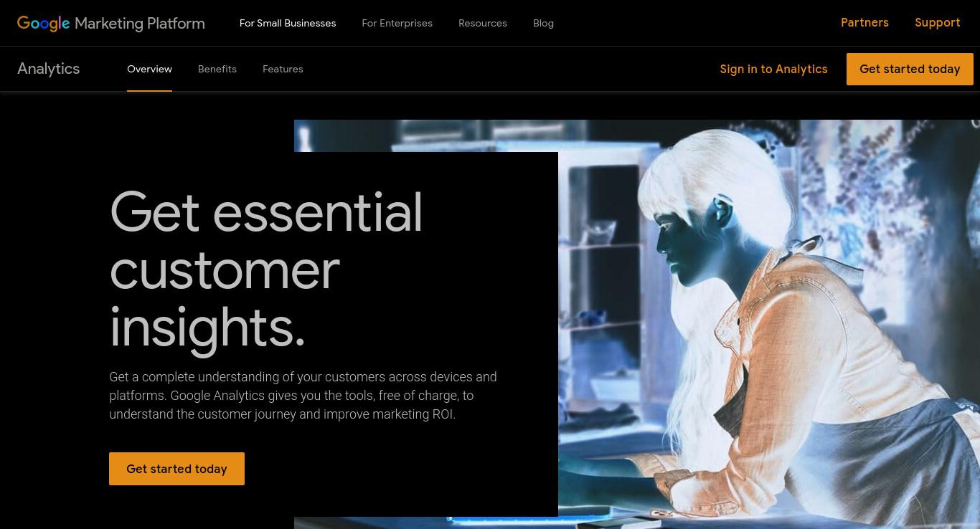Open the Resources menu item
Viewport: 980px width, 529px height.
point(483,23)
